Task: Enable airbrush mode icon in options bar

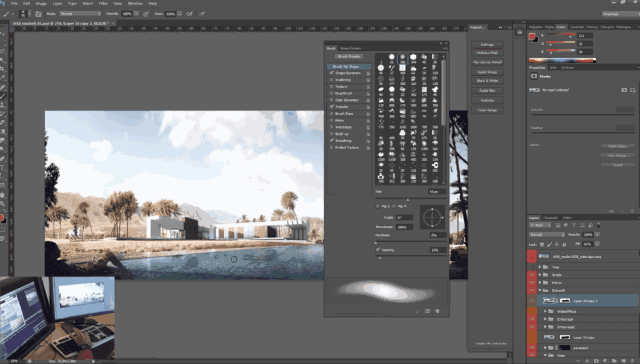Action: pos(189,14)
